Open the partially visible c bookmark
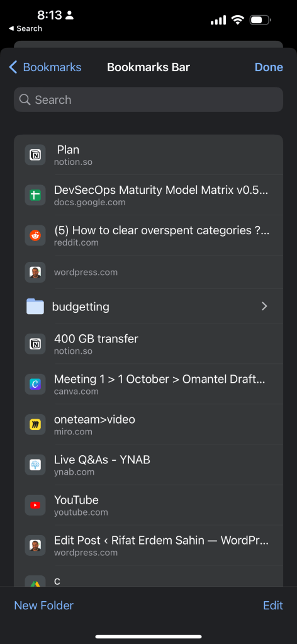The width and height of the screenshot is (297, 644). click(x=148, y=576)
